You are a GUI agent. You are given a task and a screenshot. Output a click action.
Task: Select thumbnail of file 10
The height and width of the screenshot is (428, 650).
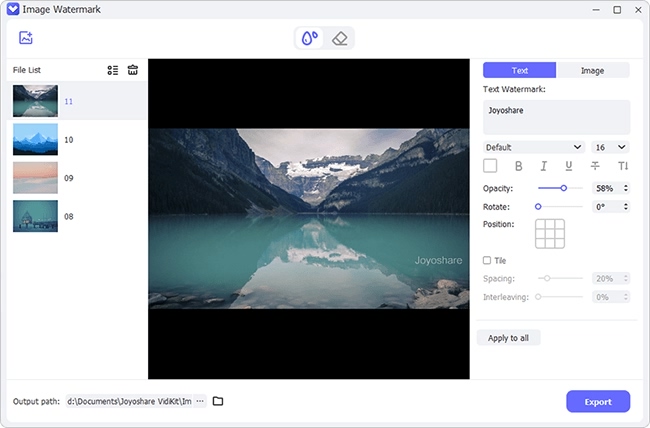click(x=35, y=139)
